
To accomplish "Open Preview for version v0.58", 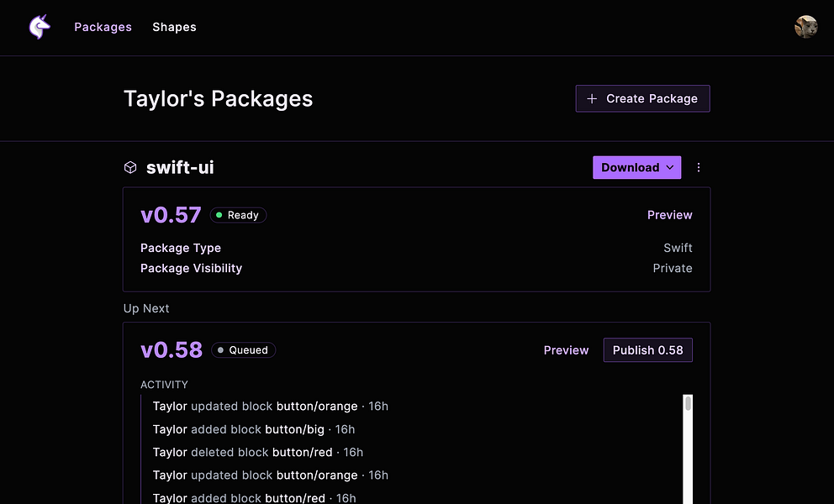I will [x=566, y=350].
